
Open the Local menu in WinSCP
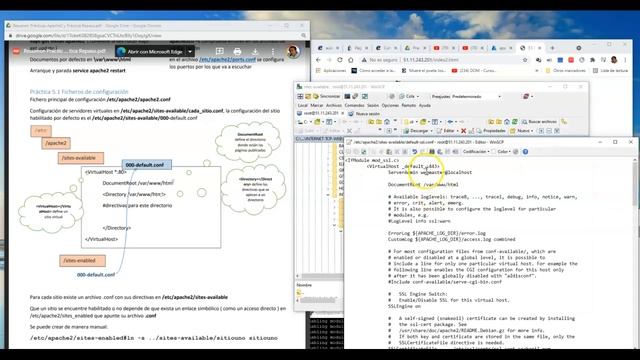302,105
